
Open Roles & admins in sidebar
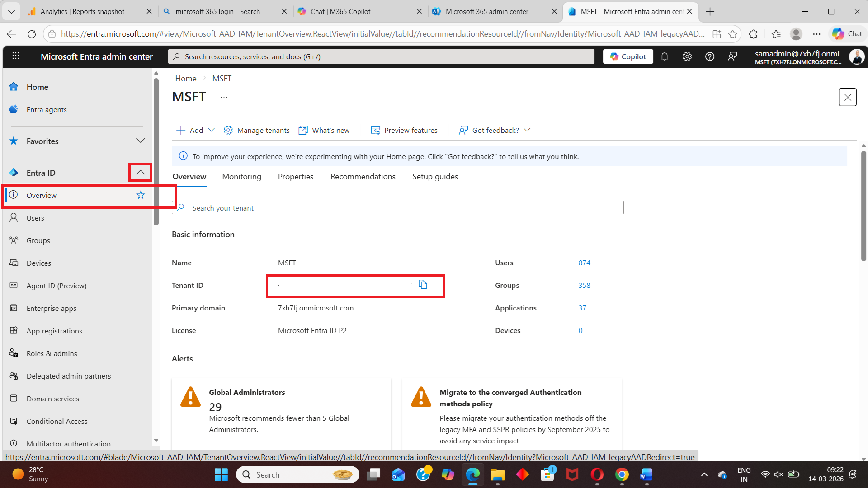52,353
